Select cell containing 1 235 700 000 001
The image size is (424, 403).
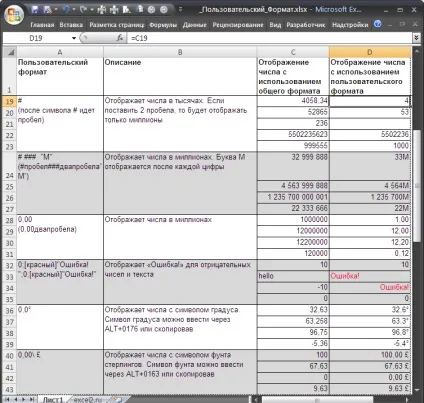coord(293,197)
